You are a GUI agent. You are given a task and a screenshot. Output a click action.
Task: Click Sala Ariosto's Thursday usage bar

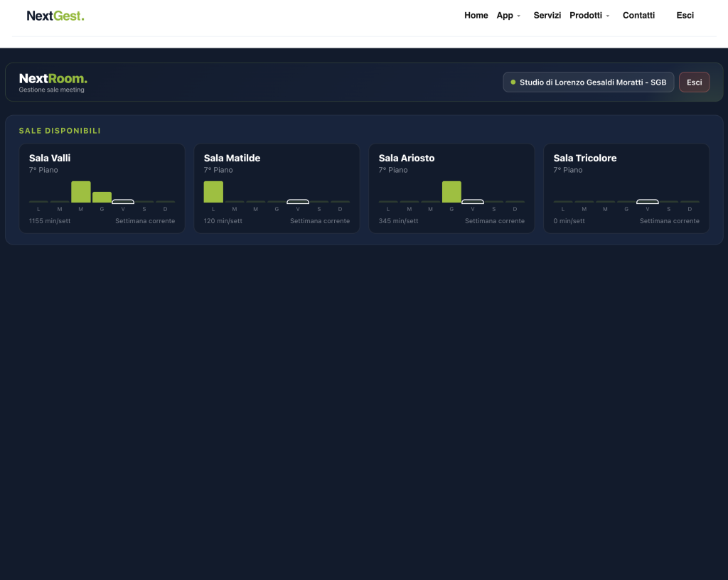451,192
